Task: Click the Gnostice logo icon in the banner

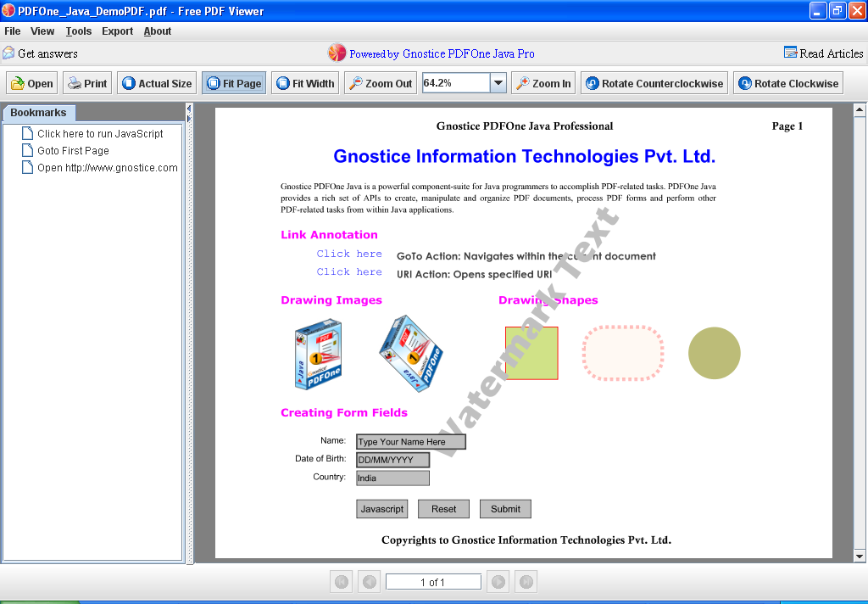Action: coord(337,53)
